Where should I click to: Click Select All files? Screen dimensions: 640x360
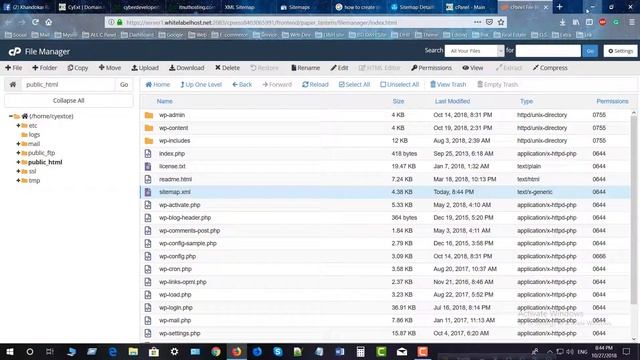click(354, 84)
